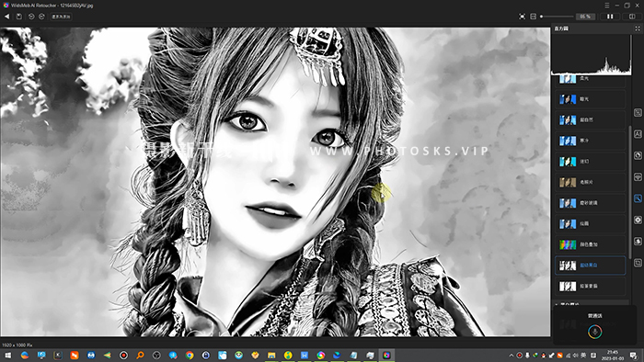Select the preset above the rainbow color overlay
The image size is (644, 362).
pyautogui.click(x=591, y=224)
